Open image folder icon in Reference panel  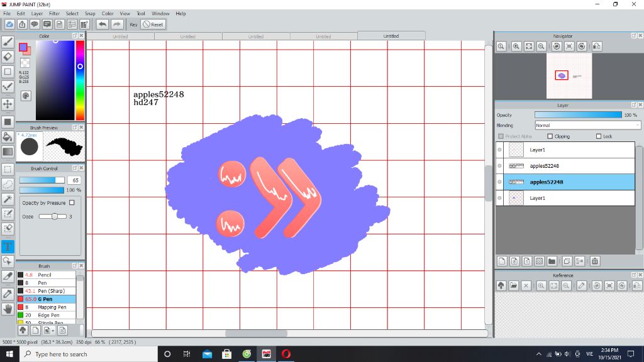tap(513, 286)
